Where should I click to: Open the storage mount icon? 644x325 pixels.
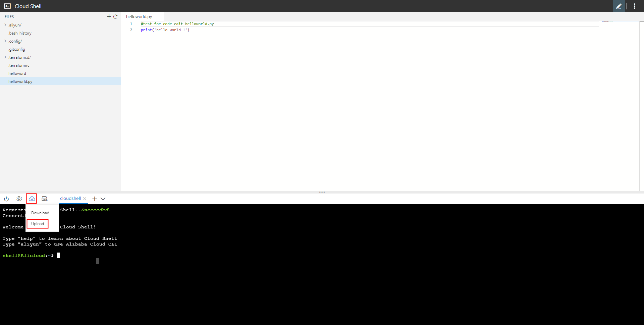click(x=44, y=199)
